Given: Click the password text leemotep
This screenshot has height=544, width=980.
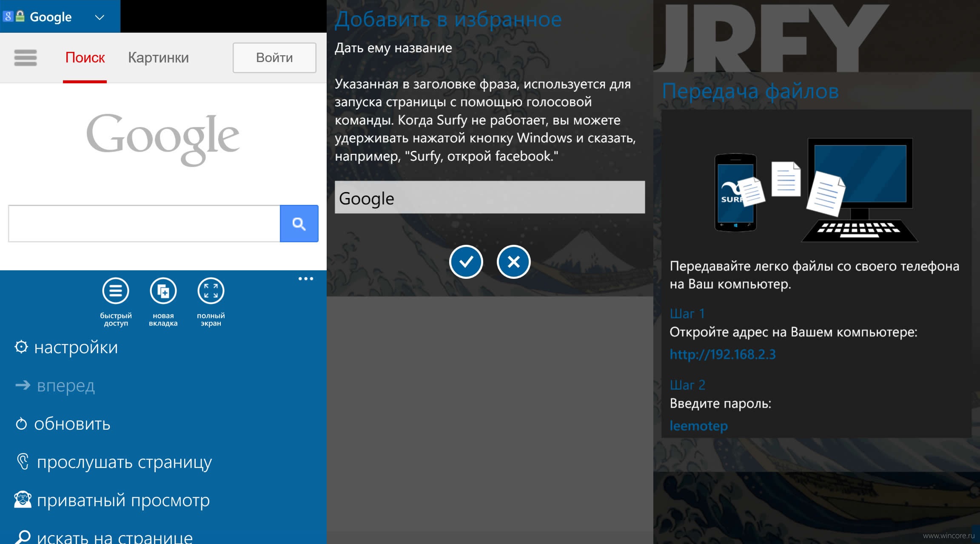Looking at the screenshot, I should (698, 425).
